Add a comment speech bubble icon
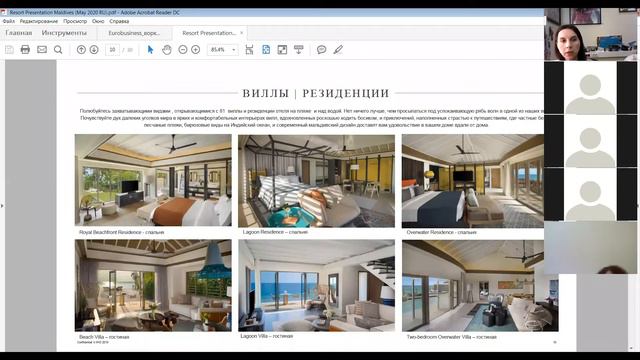 322,50
